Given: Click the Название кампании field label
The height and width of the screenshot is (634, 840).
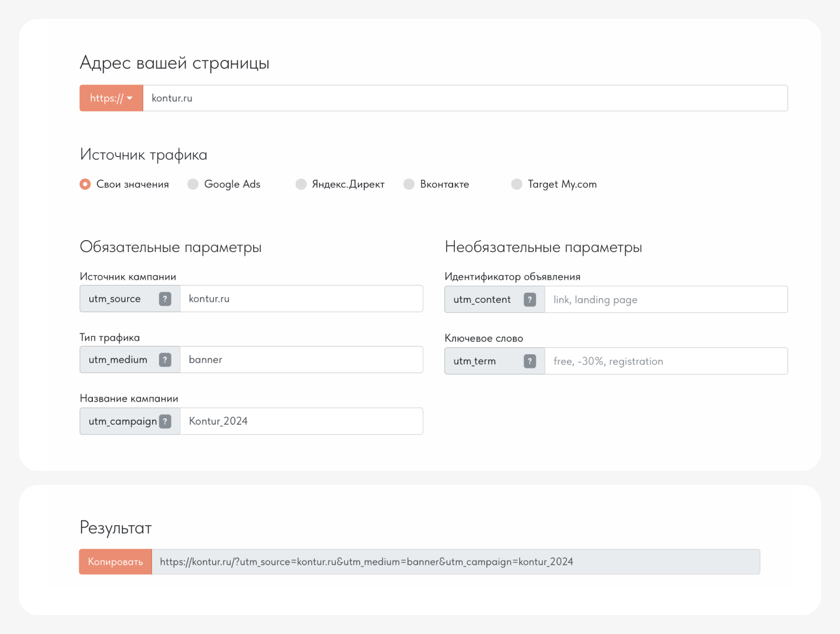Looking at the screenshot, I should [x=129, y=399].
